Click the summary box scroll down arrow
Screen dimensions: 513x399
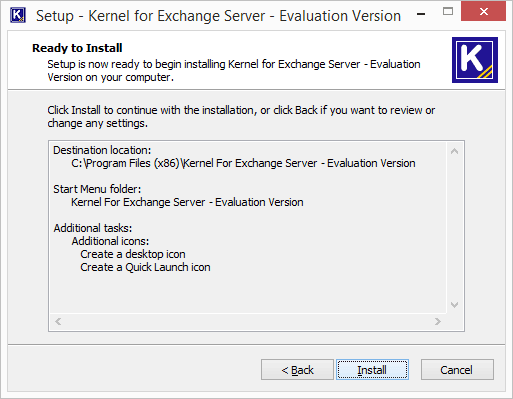(x=454, y=305)
